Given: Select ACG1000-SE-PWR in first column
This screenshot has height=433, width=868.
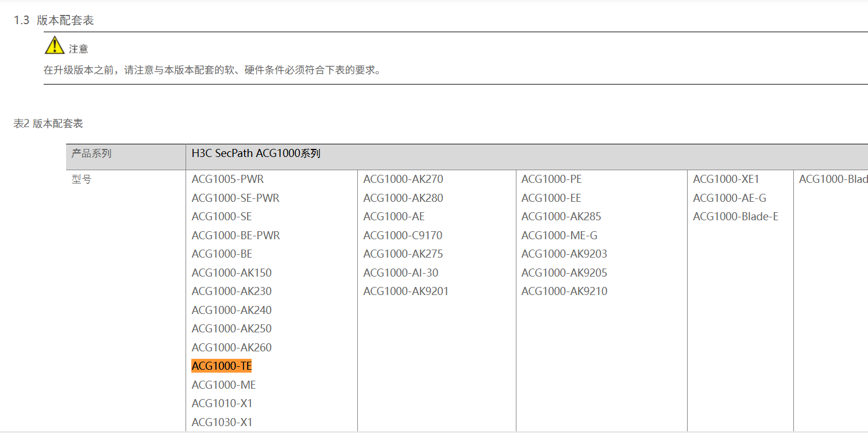Looking at the screenshot, I should tap(236, 198).
